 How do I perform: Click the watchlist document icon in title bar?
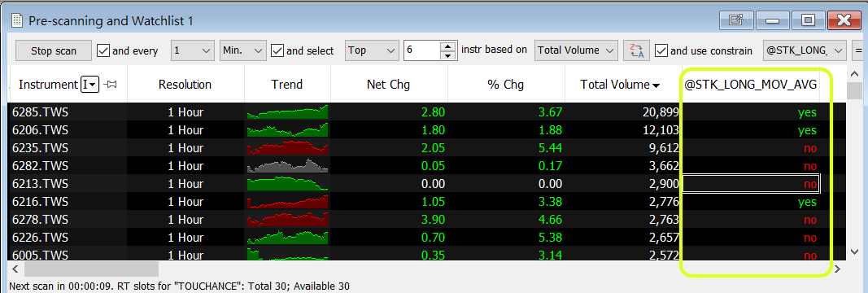[17, 21]
